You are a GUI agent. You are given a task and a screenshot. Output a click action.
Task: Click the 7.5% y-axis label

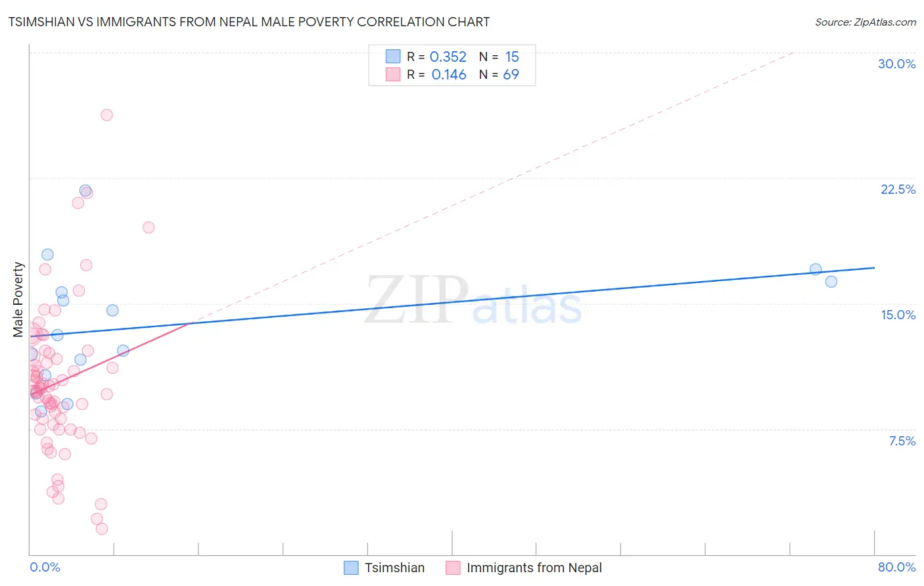point(902,441)
